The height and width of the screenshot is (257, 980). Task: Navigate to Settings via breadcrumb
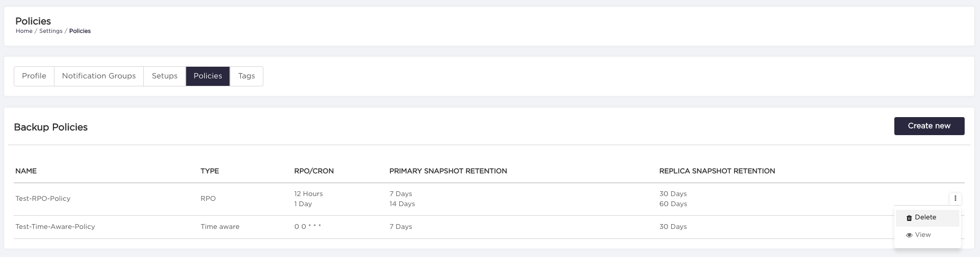click(51, 31)
